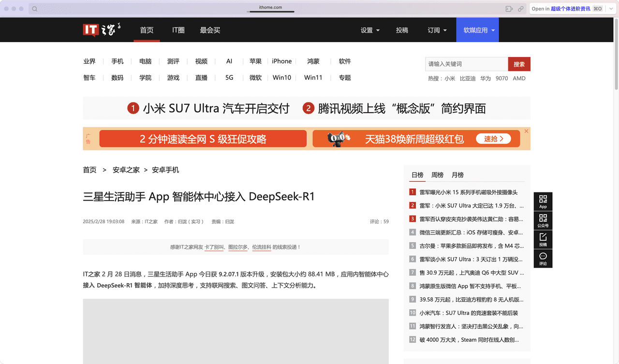
Task: Copy page link via chain icon
Action: [x=521, y=9]
